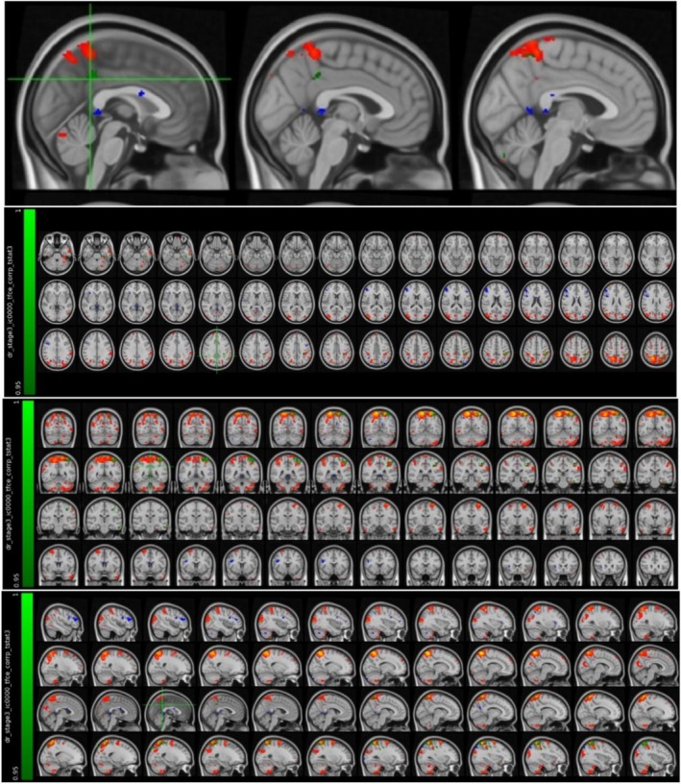The height and width of the screenshot is (784, 681).
Task: Click green colorbar in axial lightbox panel
Action: click(30, 302)
